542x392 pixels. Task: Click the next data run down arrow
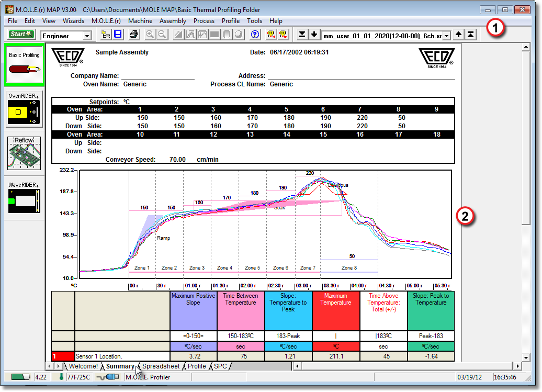pyautogui.click(x=314, y=35)
